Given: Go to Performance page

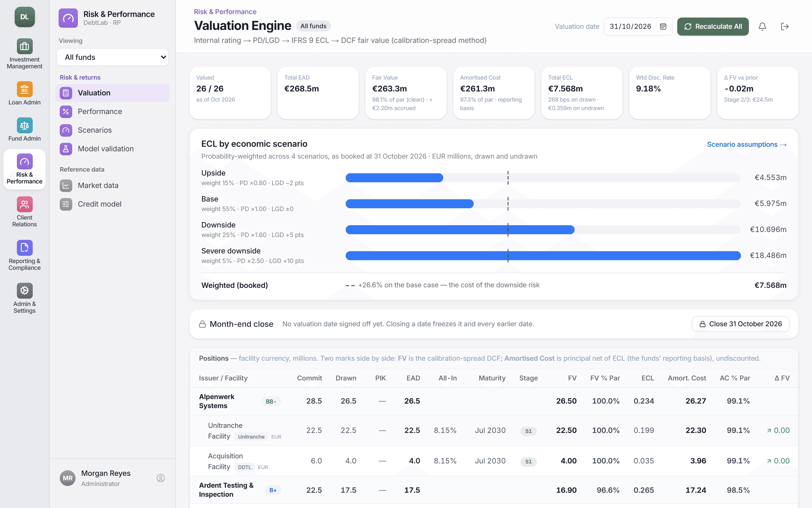Looking at the screenshot, I should point(112,111).
